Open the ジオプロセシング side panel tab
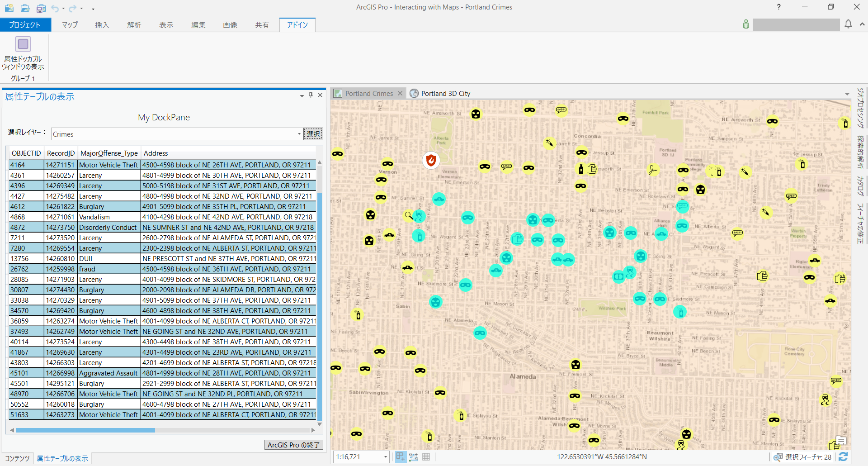 pyautogui.click(x=860, y=108)
